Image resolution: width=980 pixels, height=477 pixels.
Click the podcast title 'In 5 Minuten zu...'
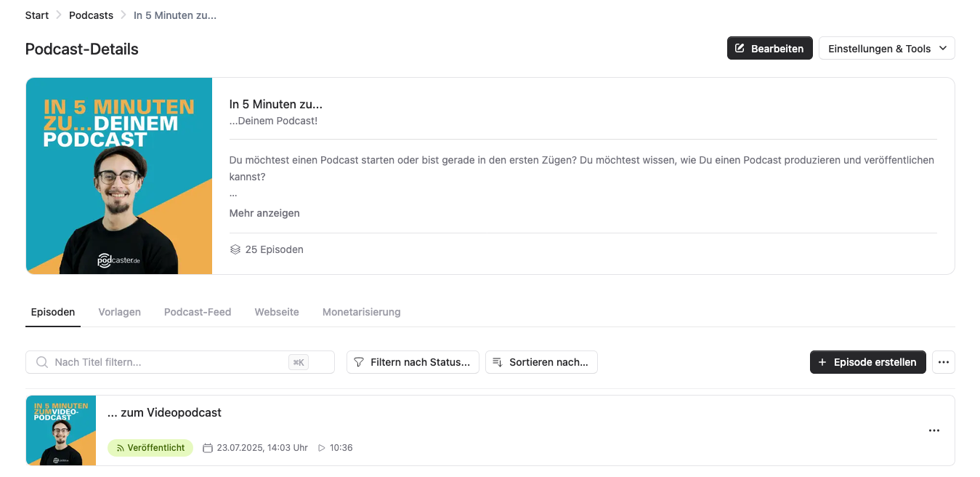276,105
